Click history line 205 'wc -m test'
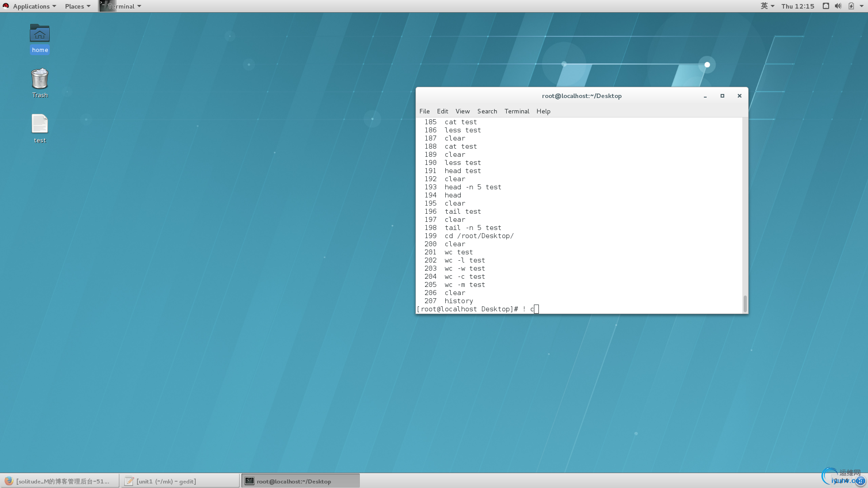This screenshot has height=488, width=868. tap(465, 285)
